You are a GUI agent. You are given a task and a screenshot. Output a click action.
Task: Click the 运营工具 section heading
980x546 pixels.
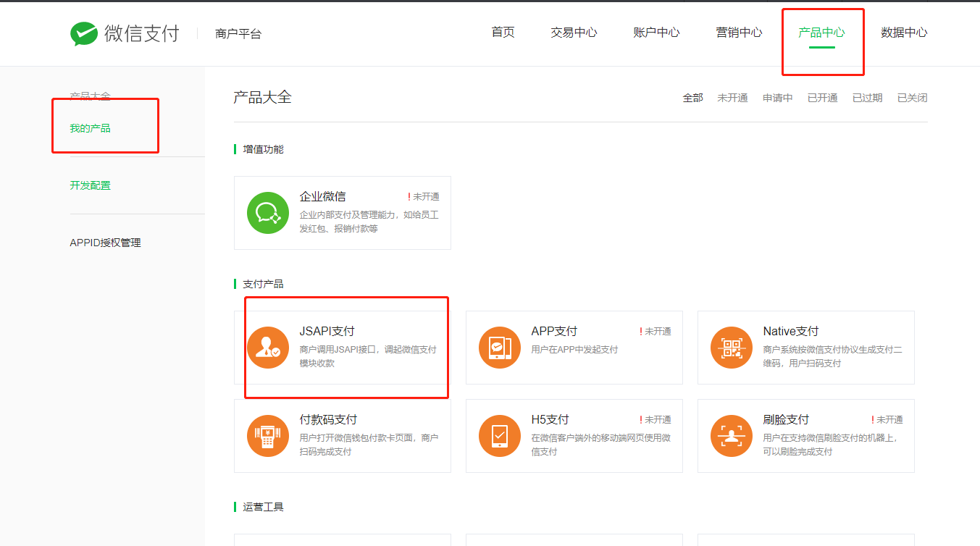pyautogui.click(x=264, y=507)
